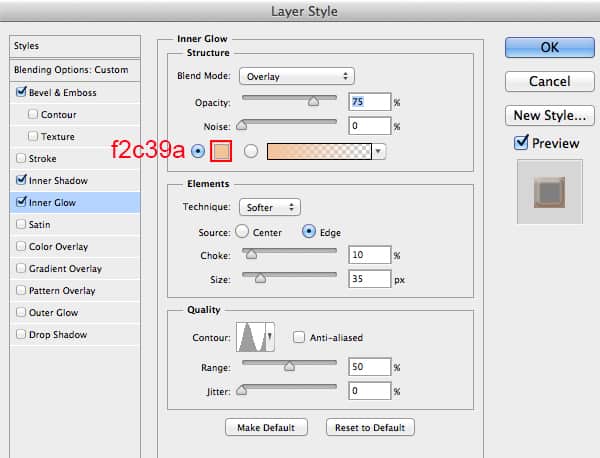The height and width of the screenshot is (458, 600).
Task: Disable the Preview checkbox
Action: [521, 143]
